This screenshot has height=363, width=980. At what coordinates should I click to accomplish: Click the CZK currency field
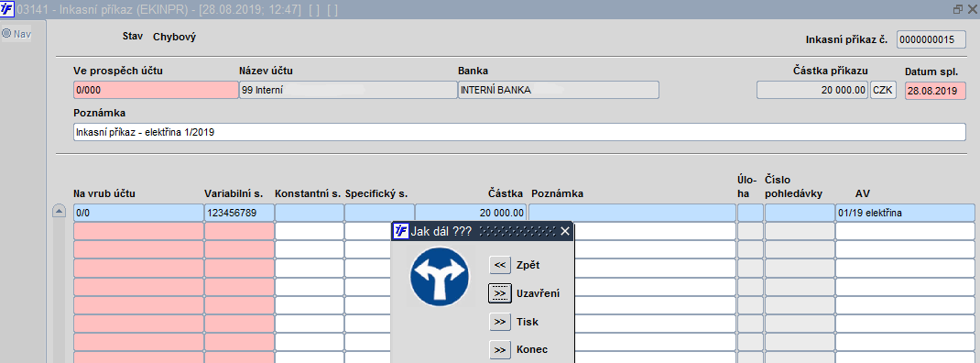click(x=883, y=90)
